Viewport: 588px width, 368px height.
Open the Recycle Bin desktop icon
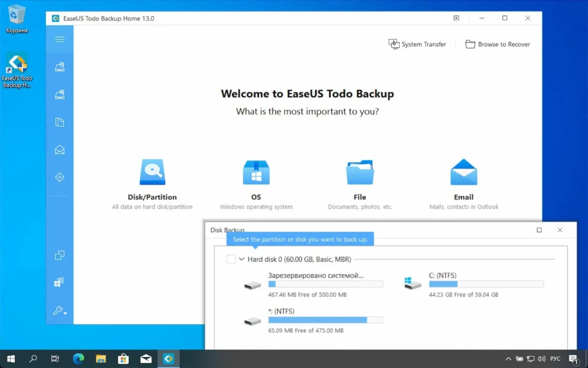point(17,19)
